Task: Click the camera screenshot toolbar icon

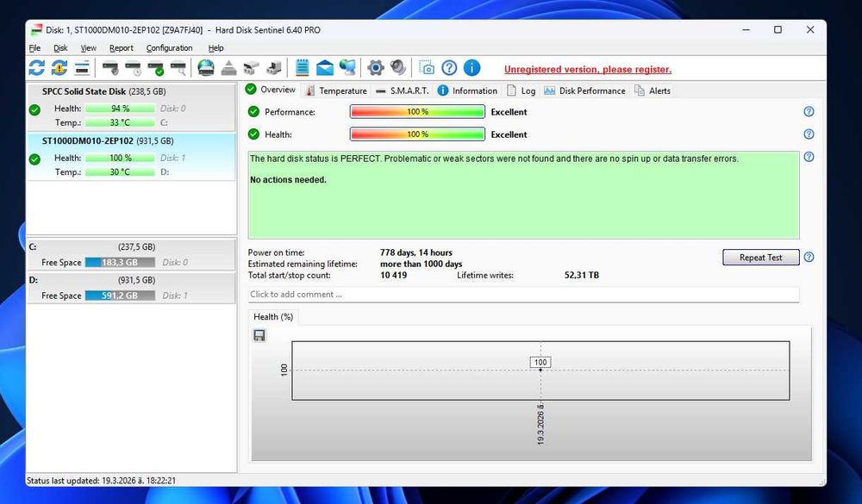Action: coord(427,68)
